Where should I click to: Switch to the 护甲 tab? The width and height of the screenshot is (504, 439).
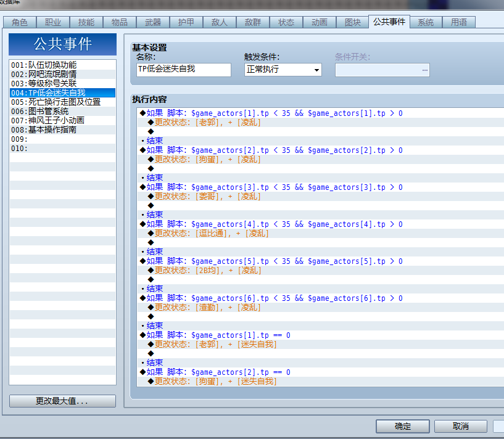[186, 22]
